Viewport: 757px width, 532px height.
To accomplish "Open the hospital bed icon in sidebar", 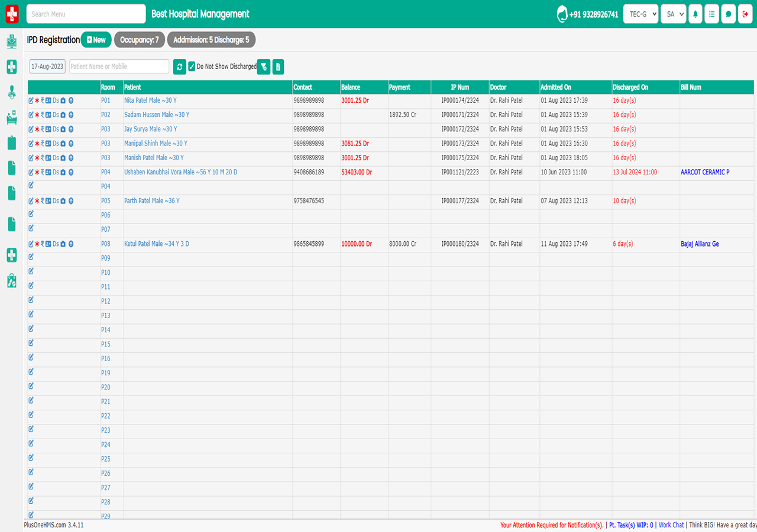I will click(x=11, y=118).
